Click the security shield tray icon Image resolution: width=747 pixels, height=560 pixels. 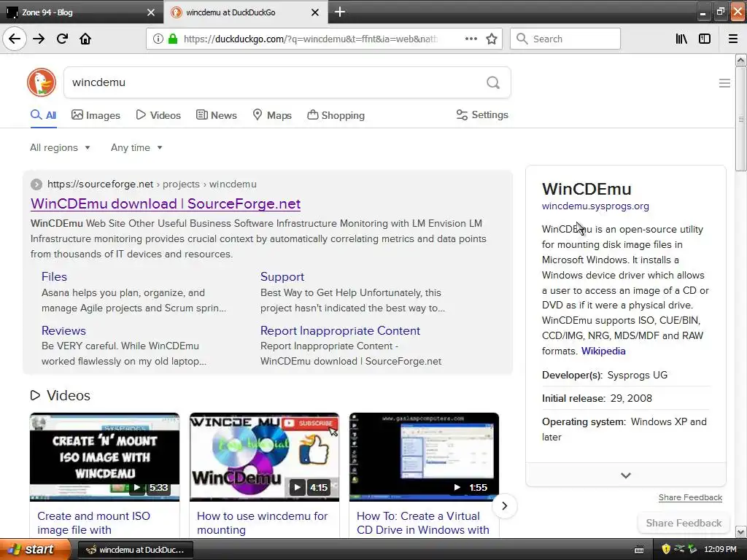click(x=666, y=549)
